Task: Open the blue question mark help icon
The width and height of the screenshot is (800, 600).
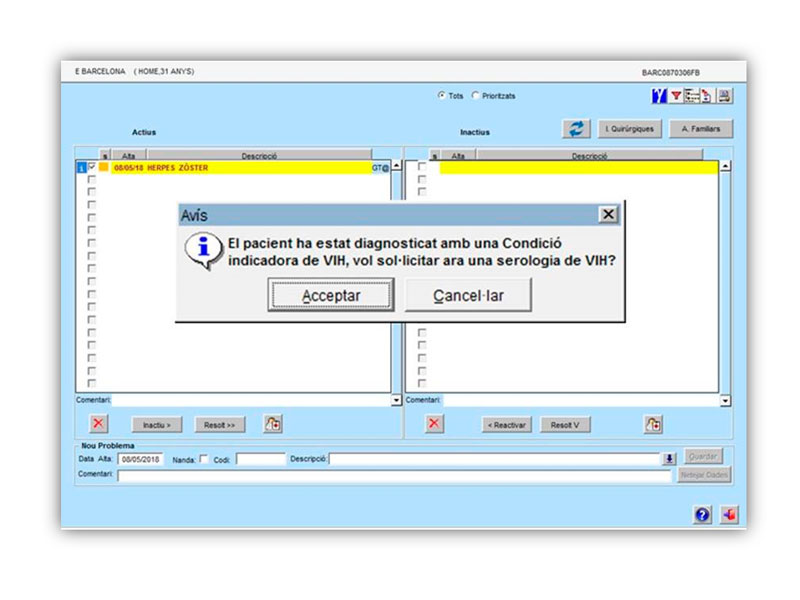Action: [703, 514]
